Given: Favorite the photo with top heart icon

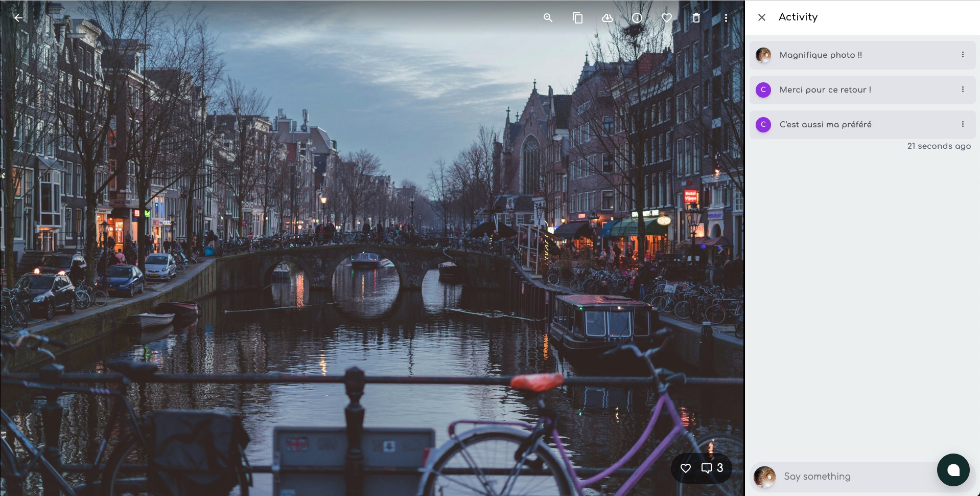Looking at the screenshot, I should click(x=667, y=18).
